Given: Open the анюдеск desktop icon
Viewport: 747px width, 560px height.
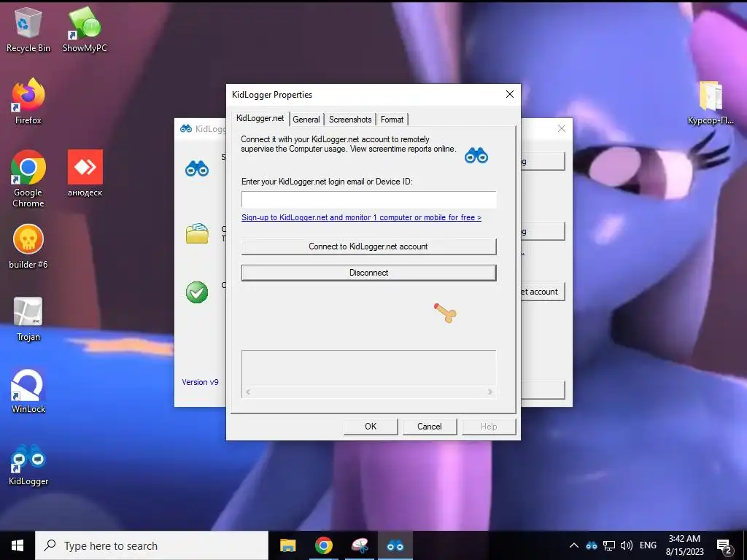Looking at the screenshot, I should (x=85, y=173).
